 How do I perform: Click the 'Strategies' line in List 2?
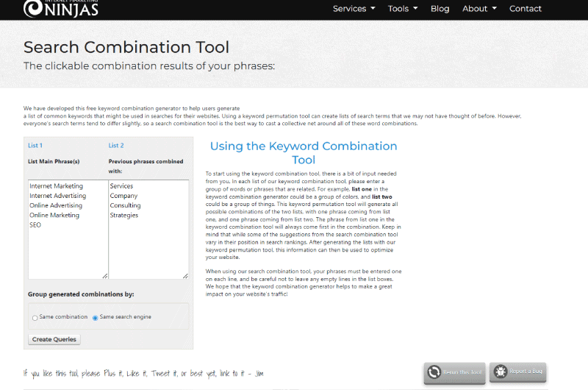(124, 216)
